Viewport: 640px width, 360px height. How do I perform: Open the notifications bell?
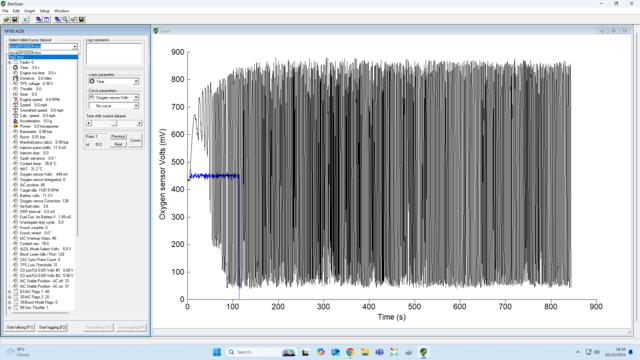click(631, 352)
